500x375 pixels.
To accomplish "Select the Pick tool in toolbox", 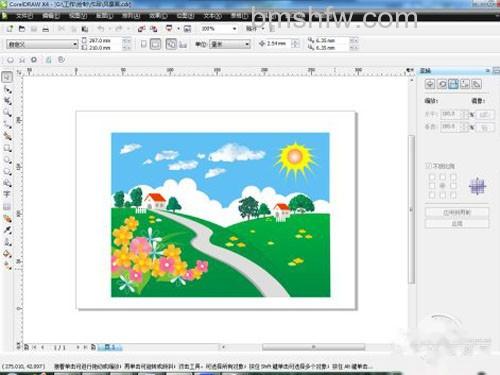I will 7,77.
